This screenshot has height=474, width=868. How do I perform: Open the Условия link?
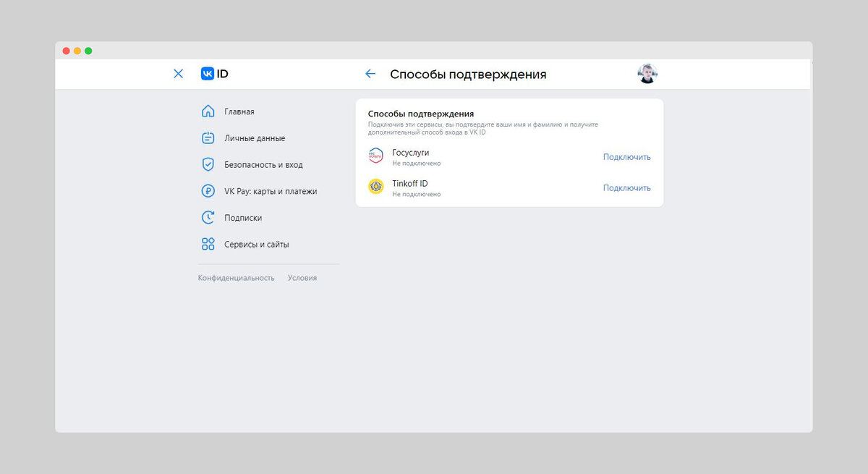(302, 278)
